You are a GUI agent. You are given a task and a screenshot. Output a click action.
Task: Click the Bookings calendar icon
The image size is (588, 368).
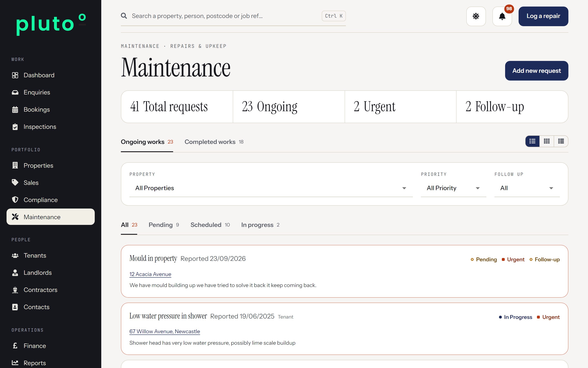(15, 110)
